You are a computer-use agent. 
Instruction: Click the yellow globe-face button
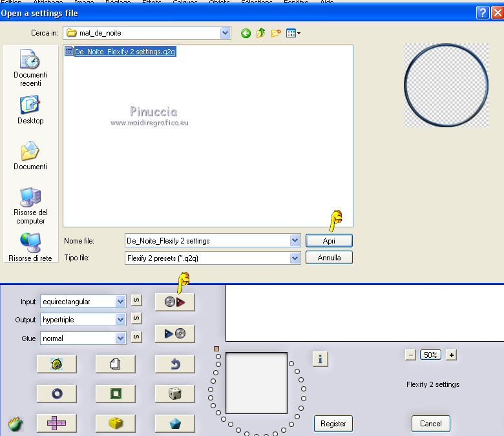57,364
